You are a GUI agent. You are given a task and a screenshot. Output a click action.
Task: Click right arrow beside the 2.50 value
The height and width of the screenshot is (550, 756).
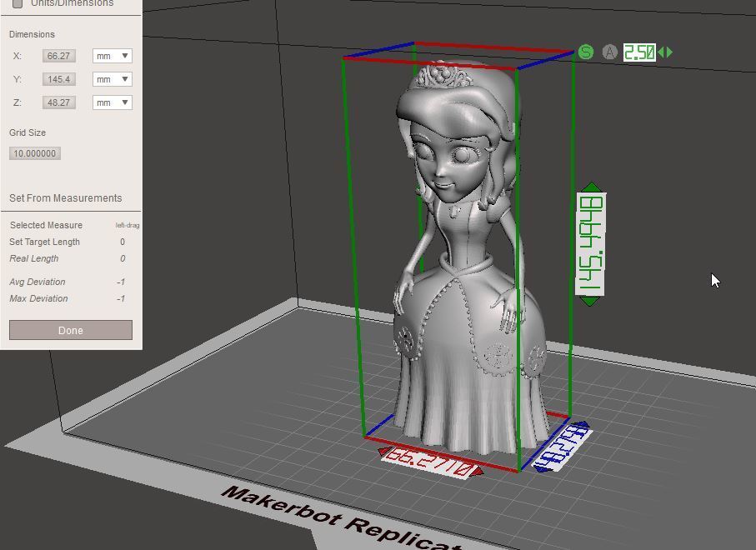tap(669, 52)
